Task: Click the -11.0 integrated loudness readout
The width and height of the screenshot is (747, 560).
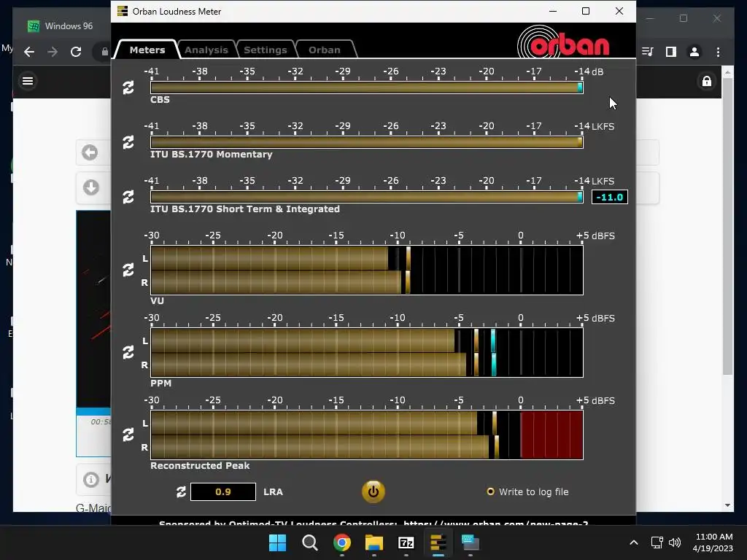Action: pyautogui.click(x=610, y=197)
